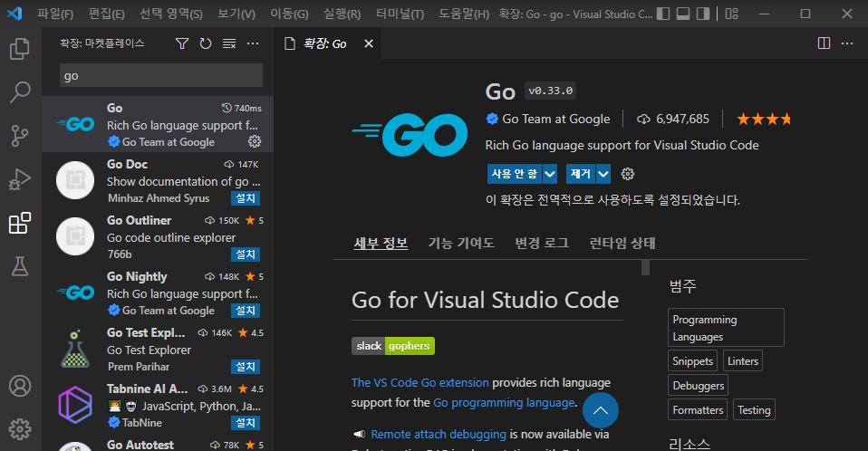The image size is (868, 451).
Task: Click the slack gophers badge
Action: [393, 346]
